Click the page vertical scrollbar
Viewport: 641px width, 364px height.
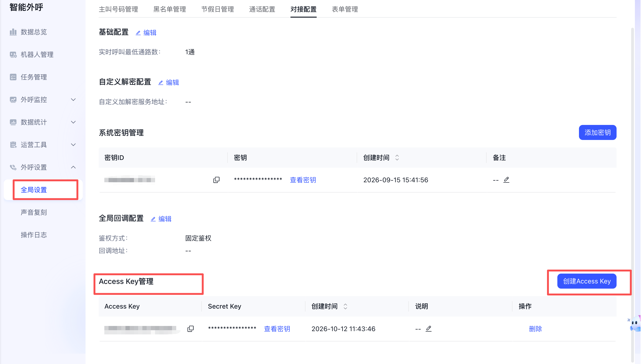click(x=632, y=195)
